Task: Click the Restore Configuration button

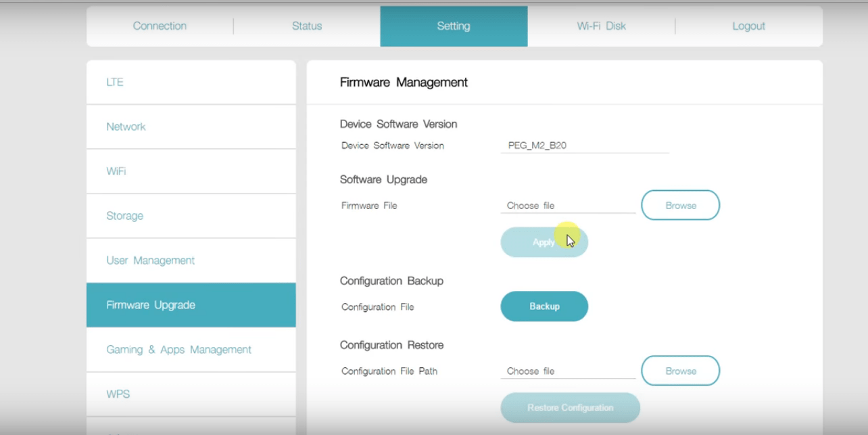Action: point(570,408)
